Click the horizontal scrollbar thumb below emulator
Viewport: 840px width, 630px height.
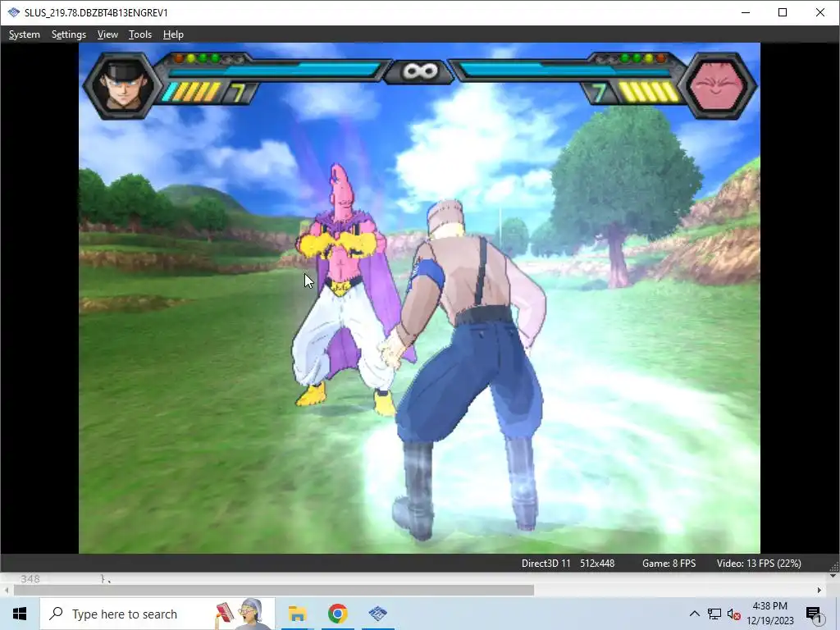click(x=274, y=590)
